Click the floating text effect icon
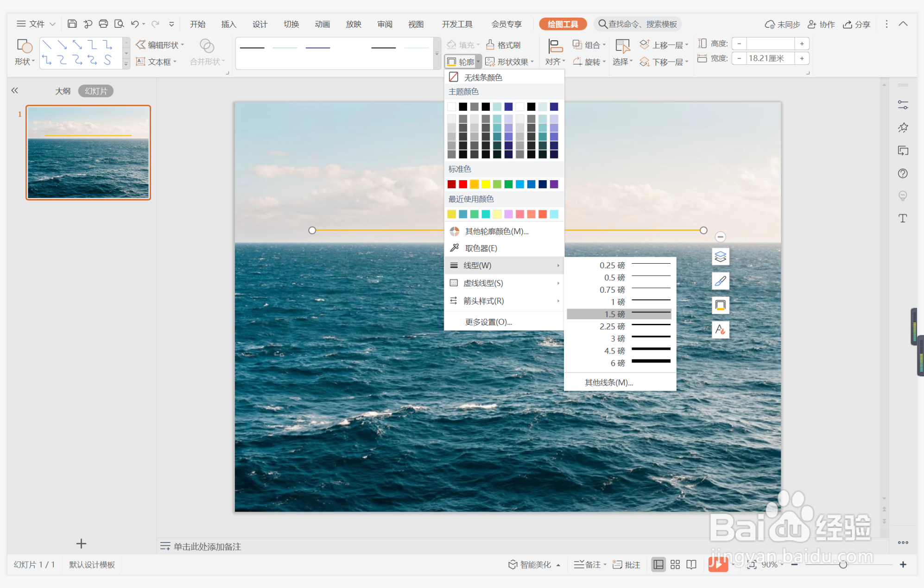 pyautogui.click(x=720, y=329)
